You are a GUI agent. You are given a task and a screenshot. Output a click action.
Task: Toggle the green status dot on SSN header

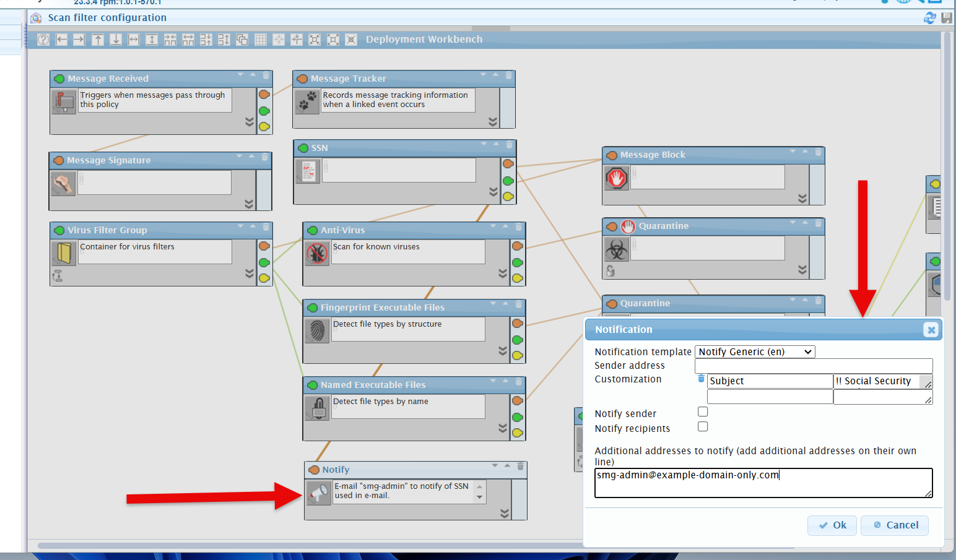(x=303, y=149)
